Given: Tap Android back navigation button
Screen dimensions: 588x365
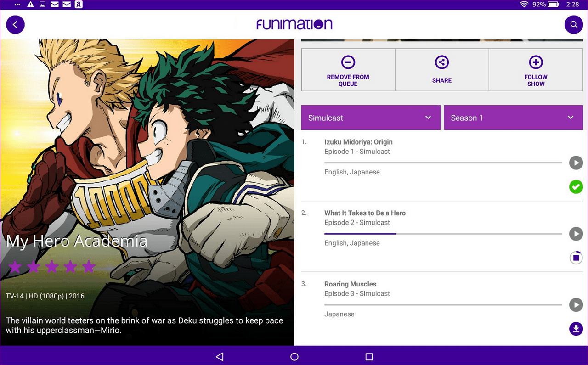Looking at the screenshot, I should point(219,356).
